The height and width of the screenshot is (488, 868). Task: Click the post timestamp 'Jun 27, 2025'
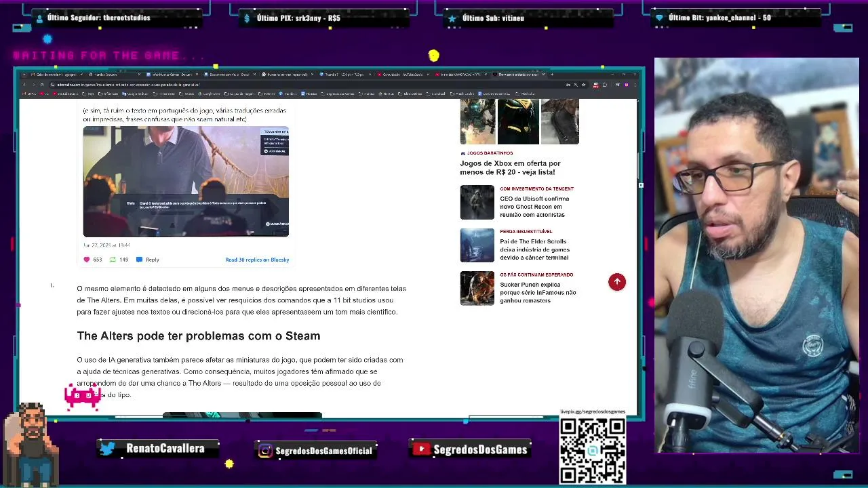pos(106,245)
